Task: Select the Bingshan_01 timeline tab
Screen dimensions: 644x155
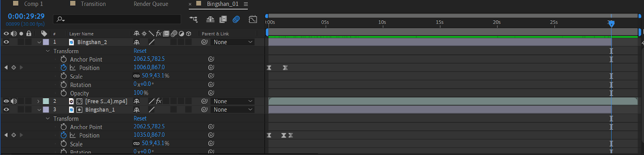Action: pos(223,4)
